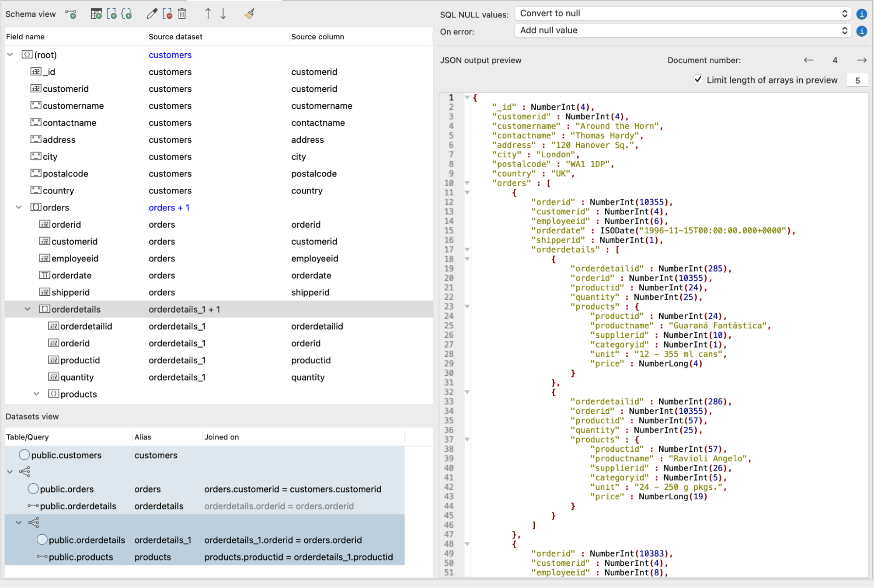Screen dimensions: 874x588
Task: Select the public.customers radio button
Action: [24, 455]
